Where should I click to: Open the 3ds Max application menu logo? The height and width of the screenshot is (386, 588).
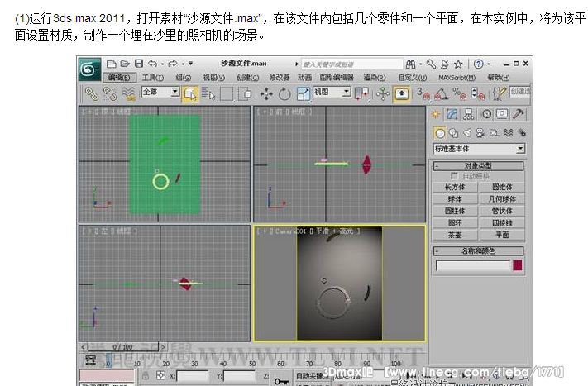pos(89,69)
